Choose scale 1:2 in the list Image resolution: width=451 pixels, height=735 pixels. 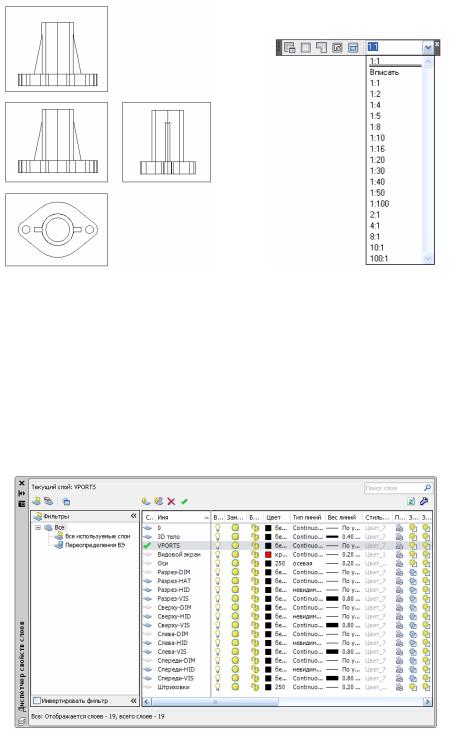[x=375, y=94]
